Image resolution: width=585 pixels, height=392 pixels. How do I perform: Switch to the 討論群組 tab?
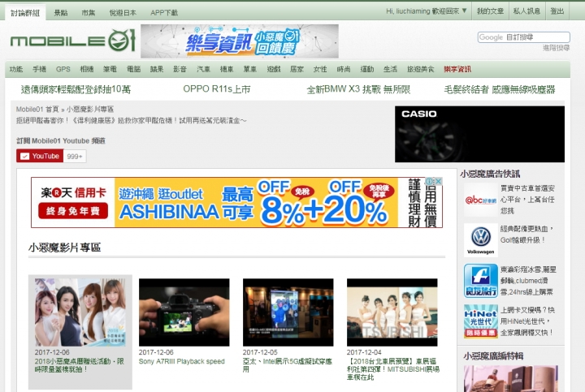point(25,13)
